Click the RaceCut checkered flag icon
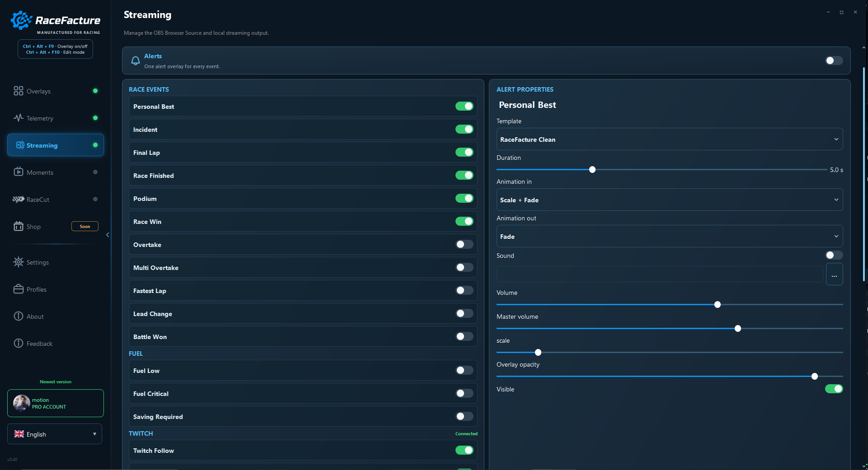This screenshot has width=868, height=470. (19, 199)
